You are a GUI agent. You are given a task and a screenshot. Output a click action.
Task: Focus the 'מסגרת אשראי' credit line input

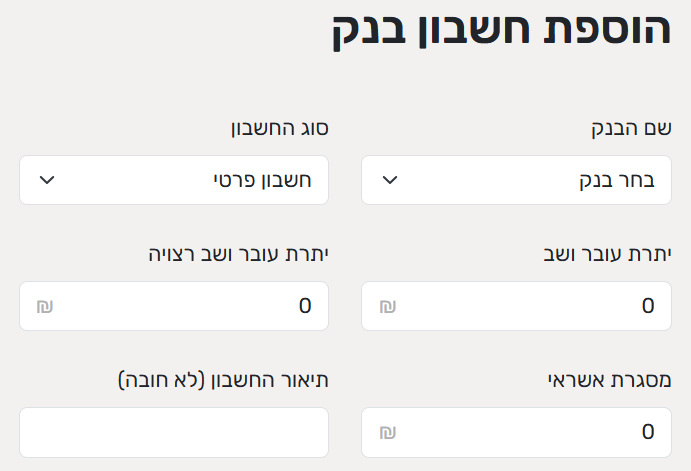tap(530, 432)
